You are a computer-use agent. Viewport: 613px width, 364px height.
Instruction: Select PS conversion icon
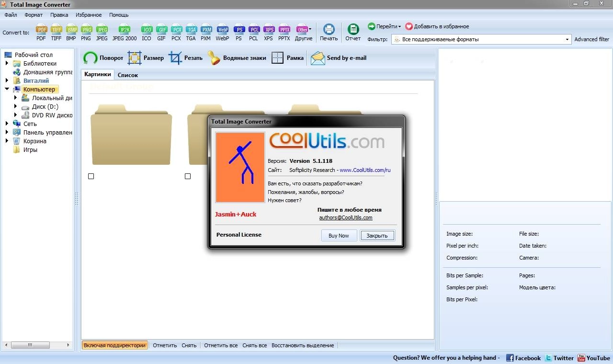238,33
